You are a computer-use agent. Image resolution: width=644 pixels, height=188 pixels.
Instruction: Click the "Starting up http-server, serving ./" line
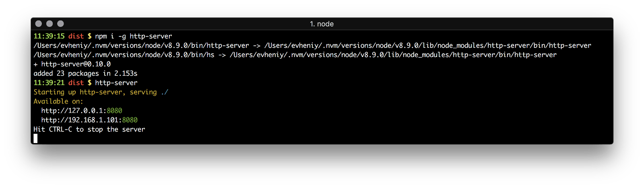pyautogui.click(x=101, y=92)
